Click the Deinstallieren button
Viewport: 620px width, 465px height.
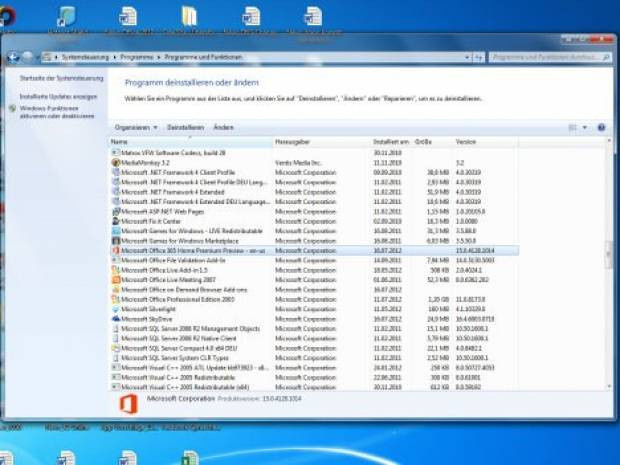click(x=185, y=127)
